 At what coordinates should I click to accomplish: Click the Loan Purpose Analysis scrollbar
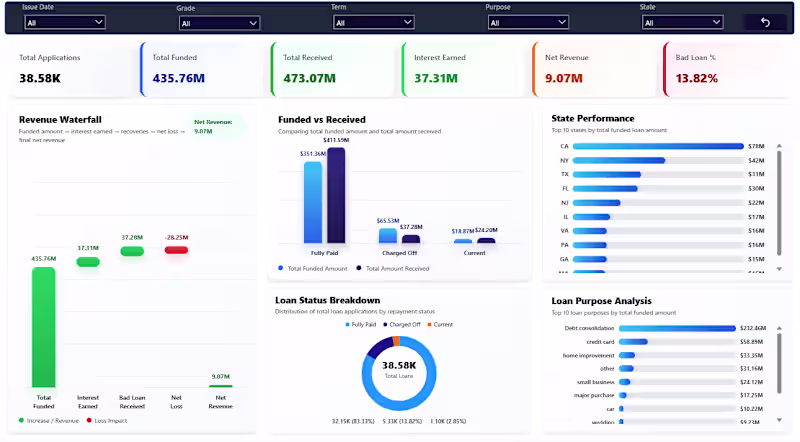(x=779, y=363)
